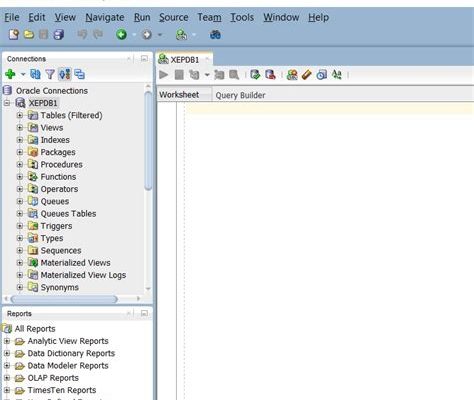Open the Help menu

318,17
